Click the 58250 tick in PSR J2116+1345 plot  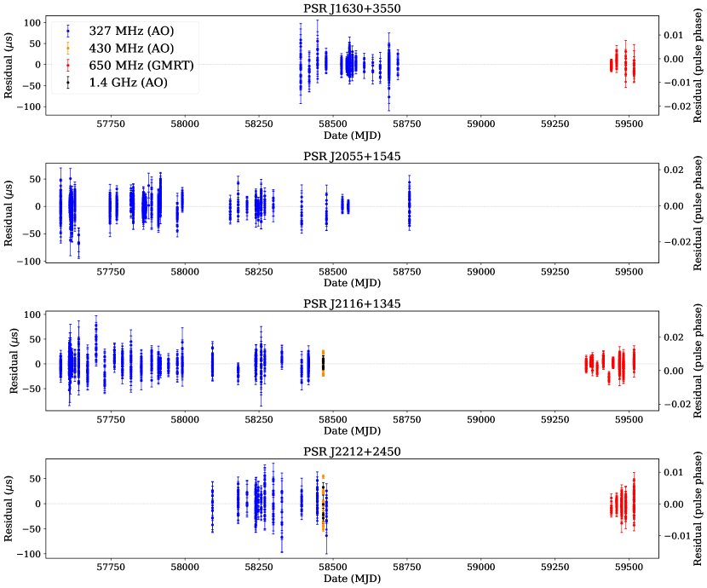[x=259, y=419]
